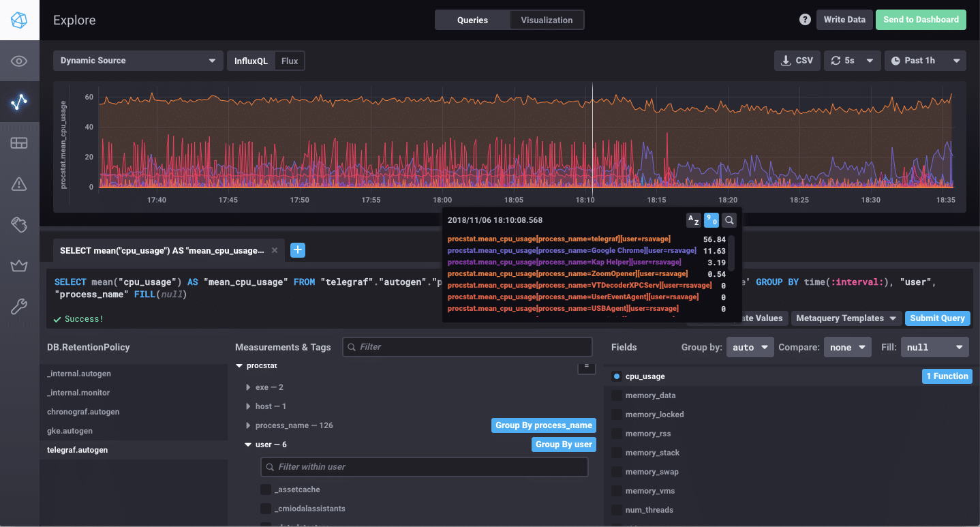
Task: Enable the memory_rss field checkbox
Action: 617,434
